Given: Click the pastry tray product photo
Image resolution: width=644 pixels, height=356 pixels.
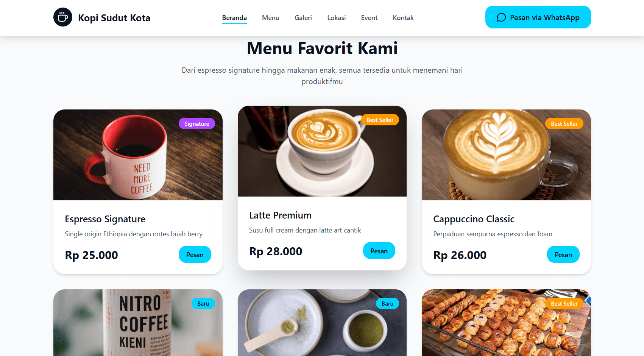Looking at the screenshot, I should point(506,323).
